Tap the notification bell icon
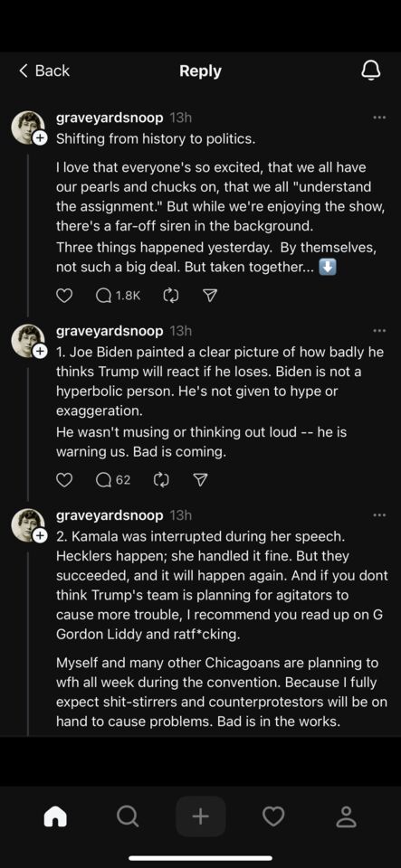 pos(370,71)
